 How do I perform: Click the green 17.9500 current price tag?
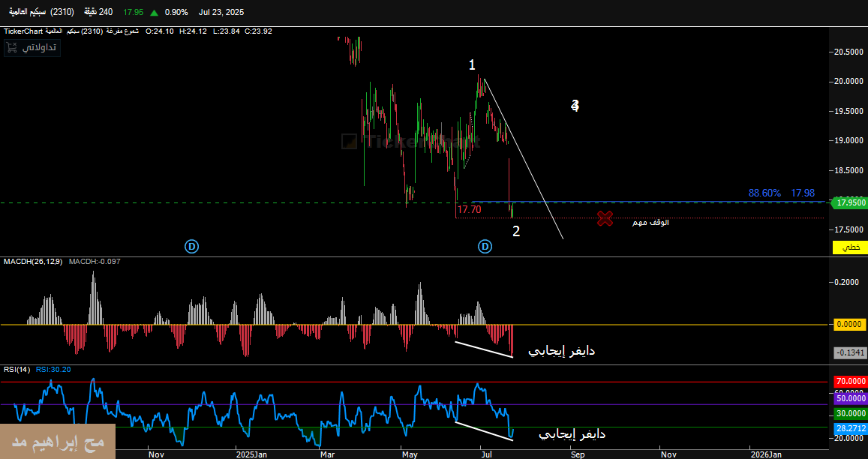(x=850, y=202)
